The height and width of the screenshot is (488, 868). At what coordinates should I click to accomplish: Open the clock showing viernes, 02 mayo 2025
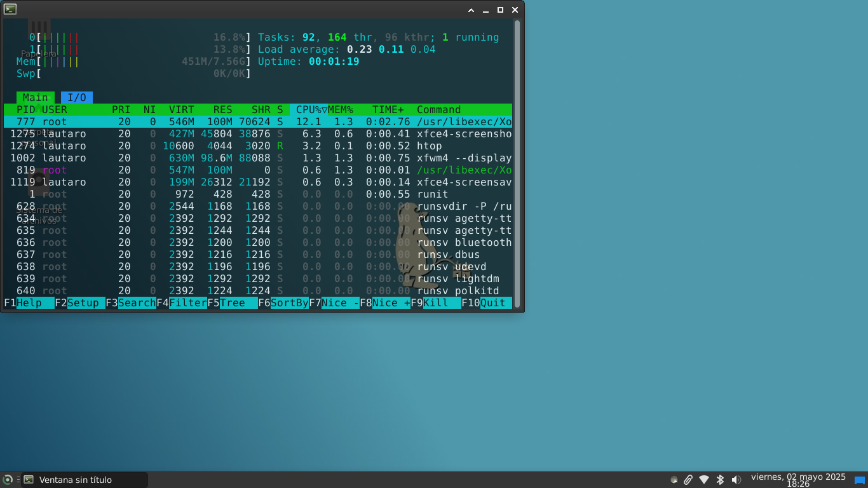click(x=798, y=480)
